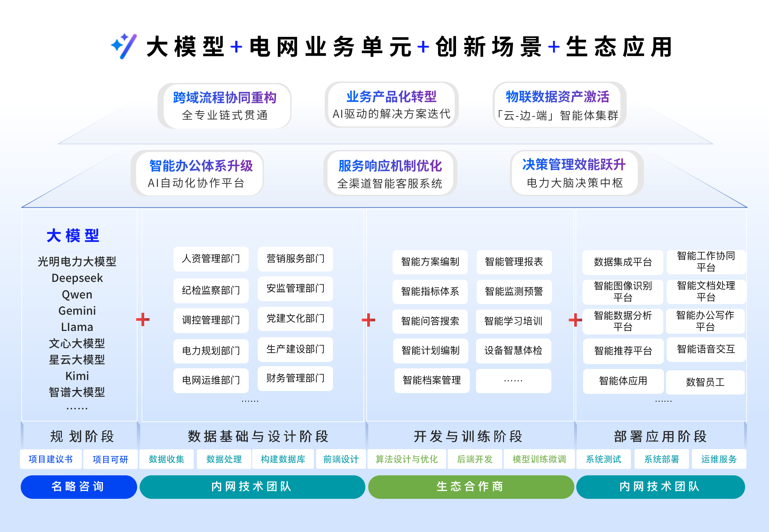Click the 智能推荐平台 box
769x532 pixels.
[624, 351]
